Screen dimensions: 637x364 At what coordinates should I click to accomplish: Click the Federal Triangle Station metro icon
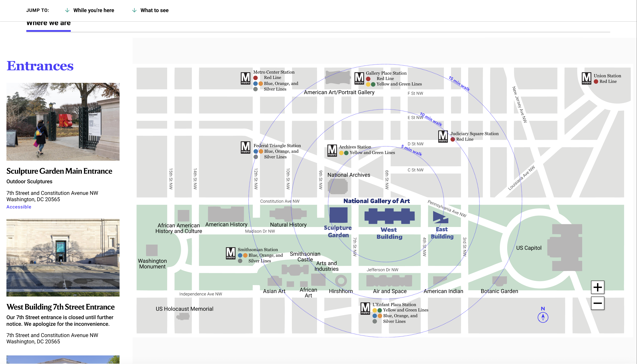[245, 147]
